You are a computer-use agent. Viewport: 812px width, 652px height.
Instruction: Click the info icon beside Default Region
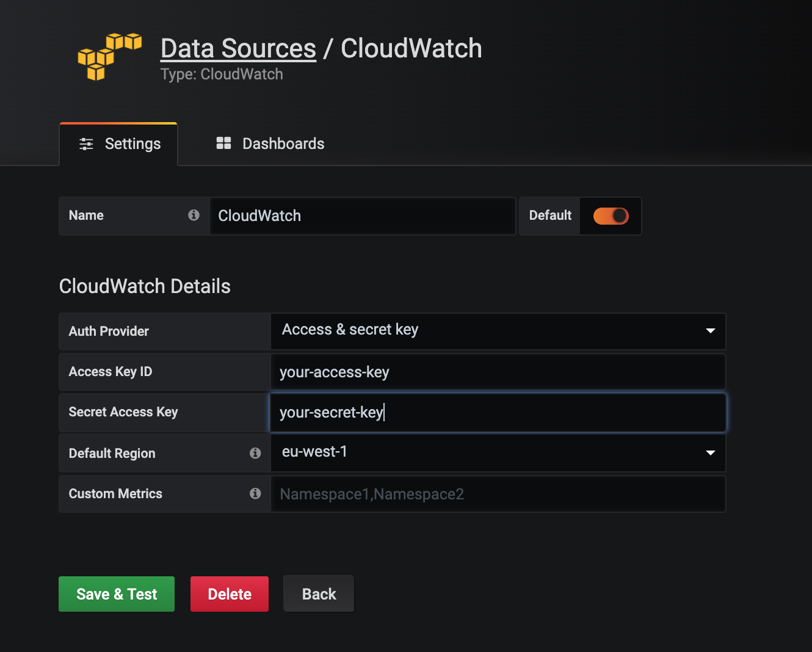[255, 453]
